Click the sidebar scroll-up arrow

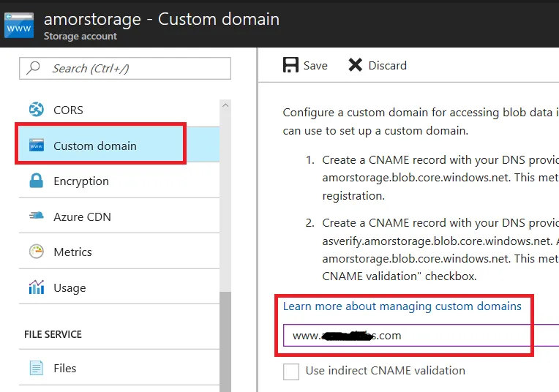point(225,105)
